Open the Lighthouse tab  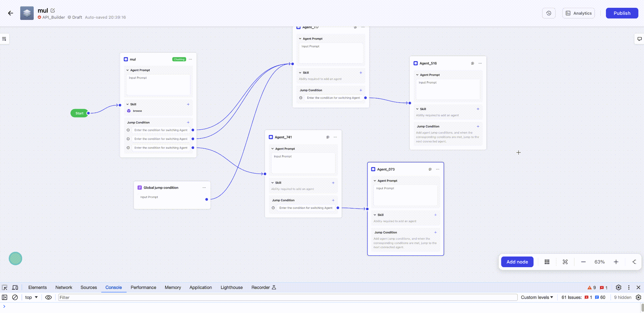point(232,287)
